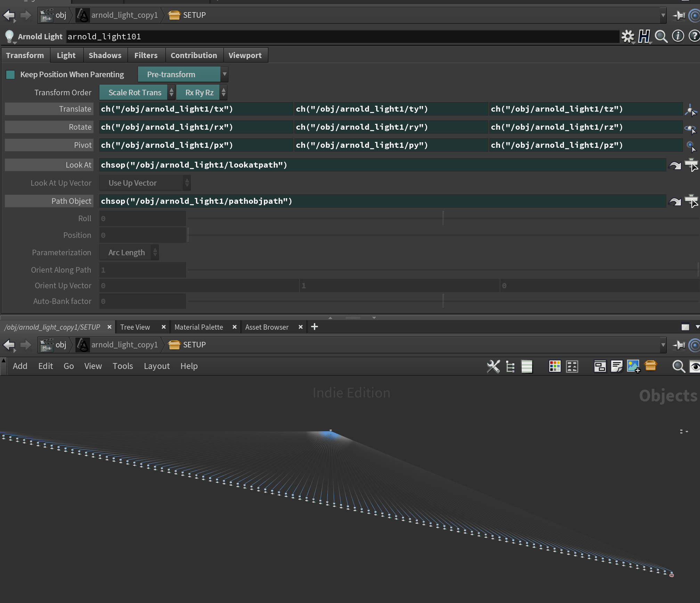Click the arnold_light_copy1 path breadcrumb

124,15
